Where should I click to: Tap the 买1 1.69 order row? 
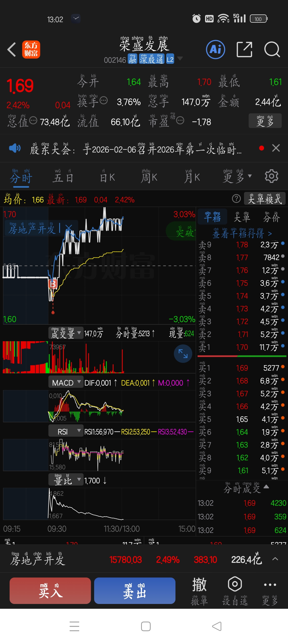242,368
